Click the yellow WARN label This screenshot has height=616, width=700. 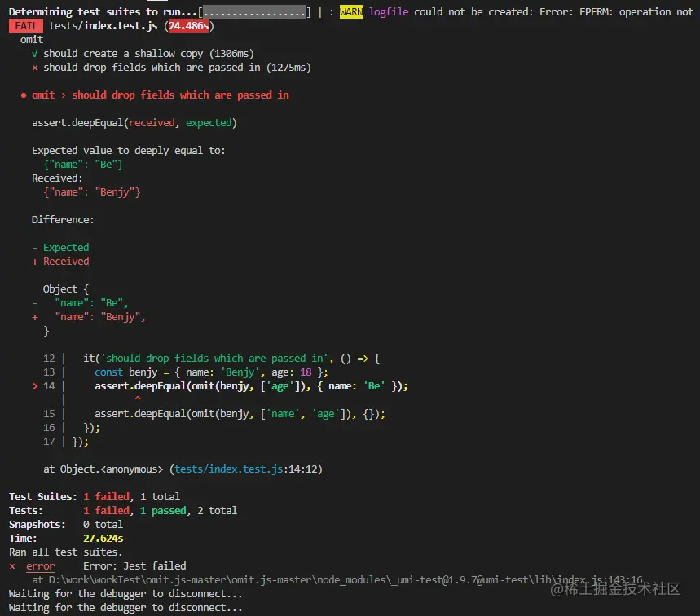[351, 12]
